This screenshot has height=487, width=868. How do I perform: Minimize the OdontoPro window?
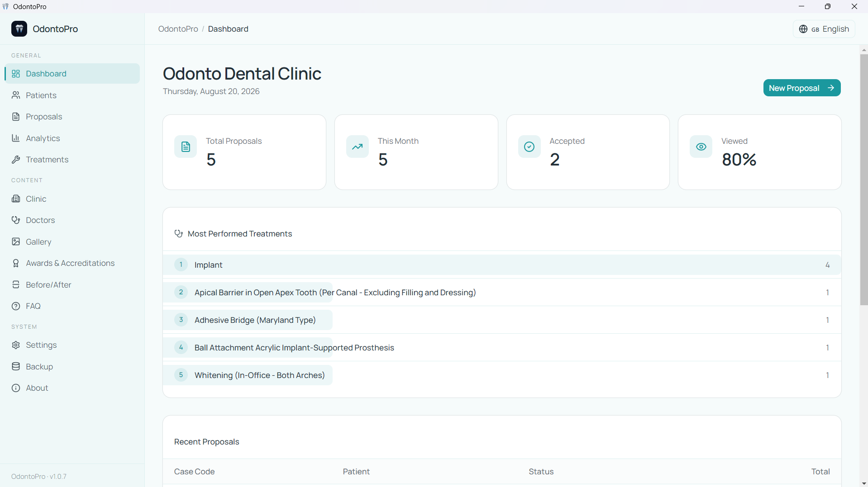pyautogui.click(x=801, y=6)
